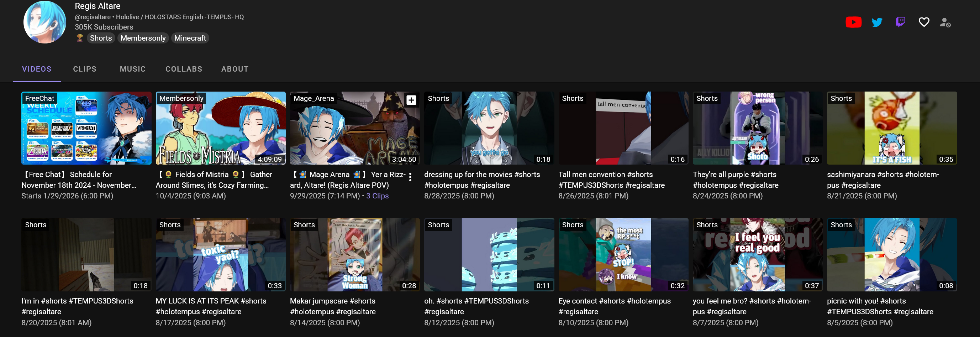Screen dimensions: 980x337
Task: Click the '@regisaltare' handle and org line
Action: click(x=159, y=17)
